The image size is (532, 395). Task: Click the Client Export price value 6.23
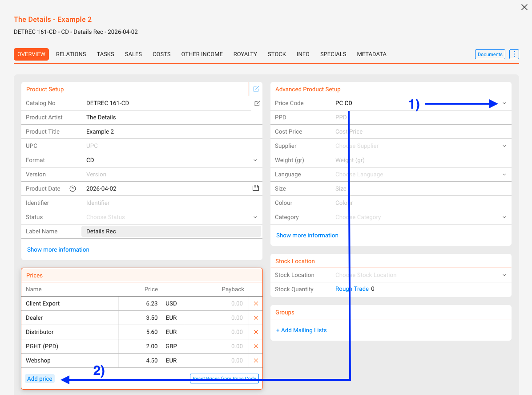coord(152,304)
